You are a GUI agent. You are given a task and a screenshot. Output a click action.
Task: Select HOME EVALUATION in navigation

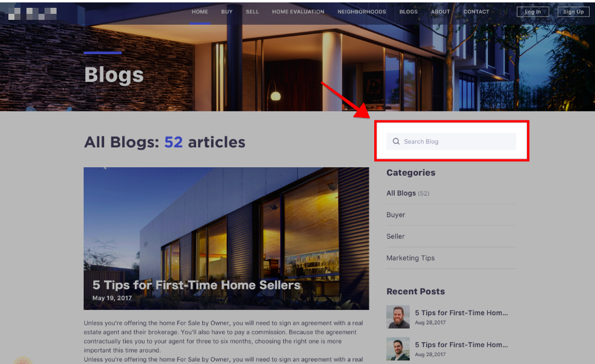298,12
